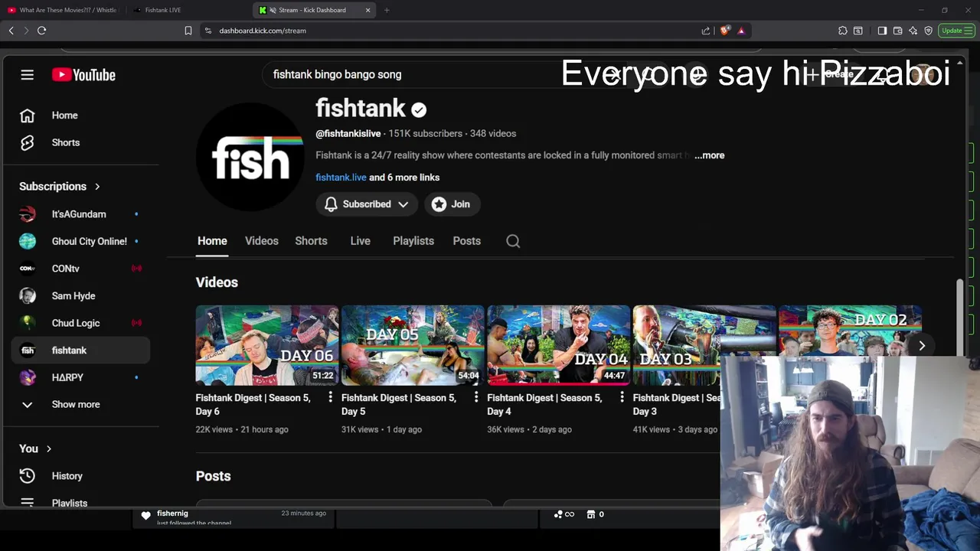
Task: Open the Chud Logic subscription channel
Action: coord(81,323)
